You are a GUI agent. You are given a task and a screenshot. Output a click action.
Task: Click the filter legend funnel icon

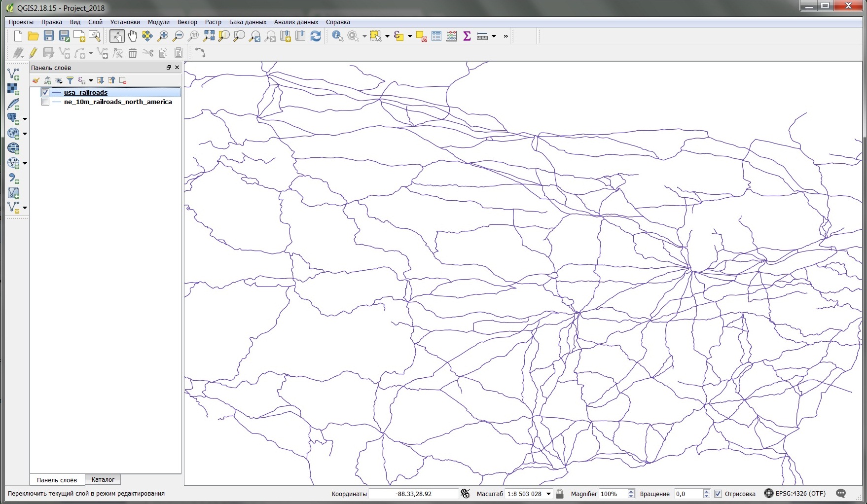(70, 80)
